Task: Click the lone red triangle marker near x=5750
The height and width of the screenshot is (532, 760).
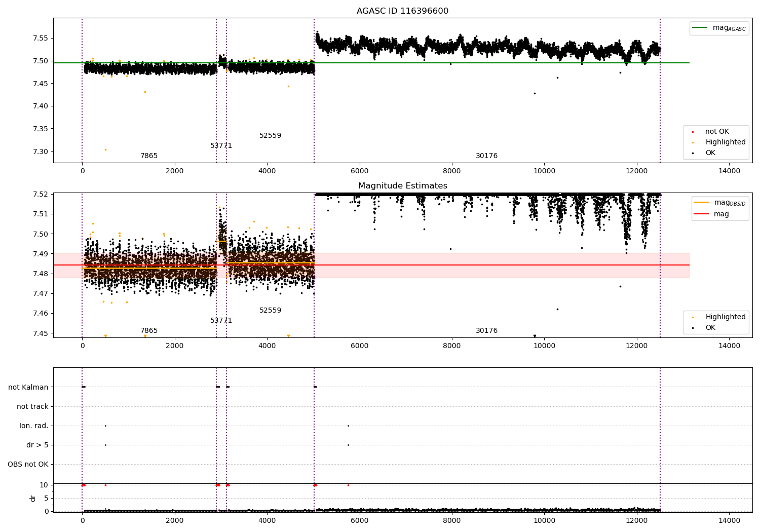Action: (348, 485)
